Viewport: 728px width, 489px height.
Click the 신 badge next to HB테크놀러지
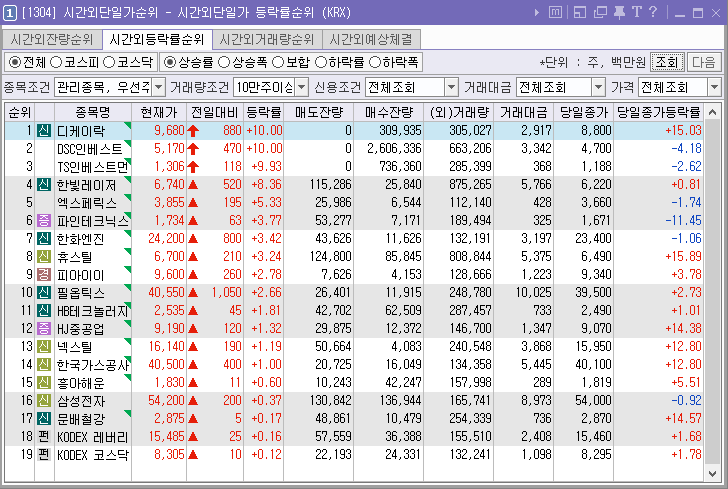coord(44,310)
